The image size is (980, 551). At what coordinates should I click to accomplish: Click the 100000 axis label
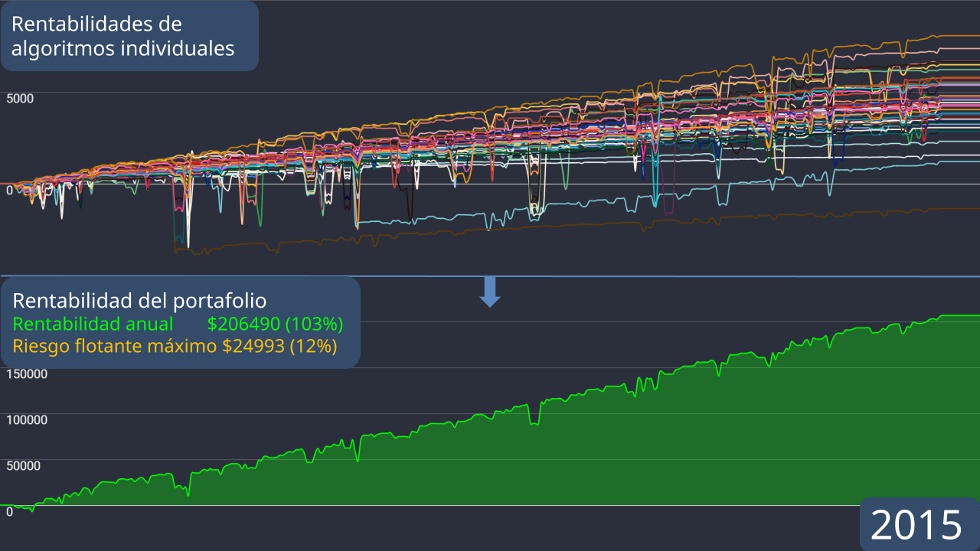coord(27,419)
